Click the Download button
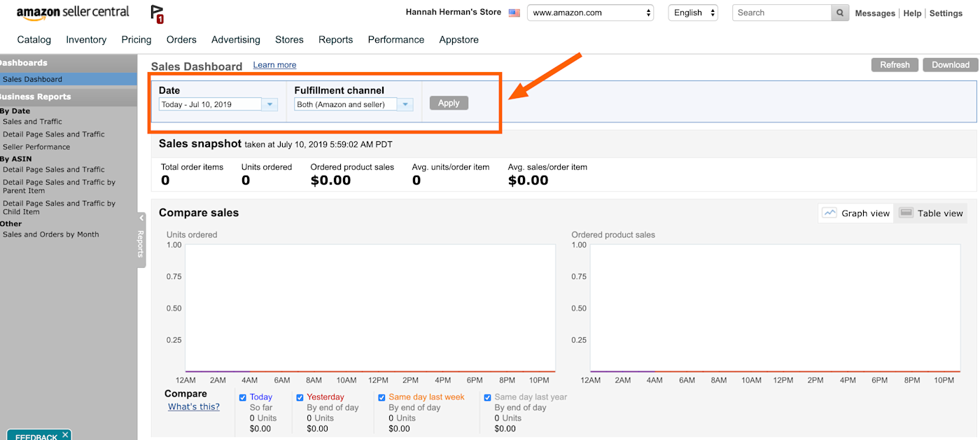This screenshot has width=980, height=440. pyautogui.click(x=950, y=64)
